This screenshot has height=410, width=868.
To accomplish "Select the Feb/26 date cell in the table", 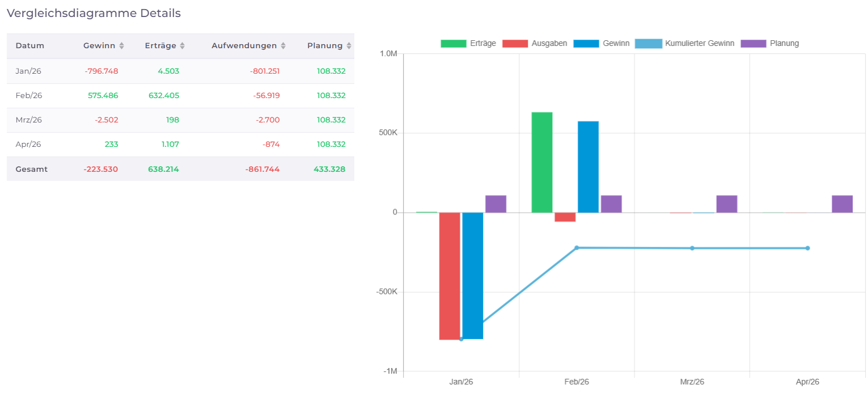I will (29, 95).
